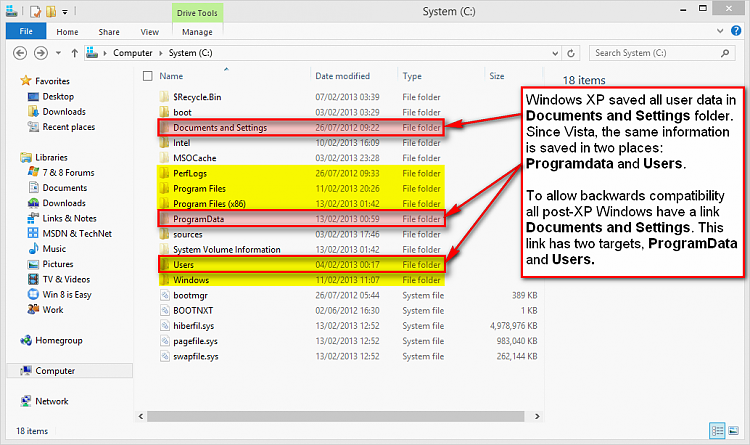
Task: Select the sources folder icon
Action: point(164,234)
